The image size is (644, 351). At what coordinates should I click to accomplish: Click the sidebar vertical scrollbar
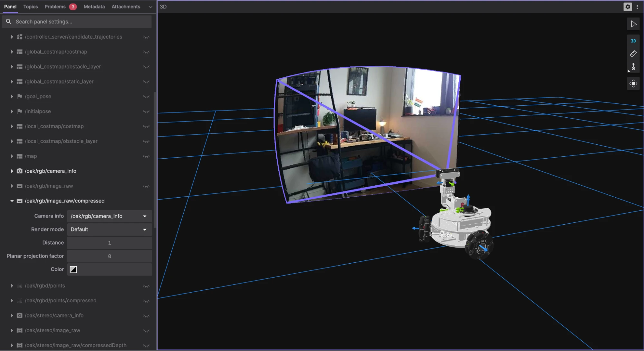tap(155, 160)
